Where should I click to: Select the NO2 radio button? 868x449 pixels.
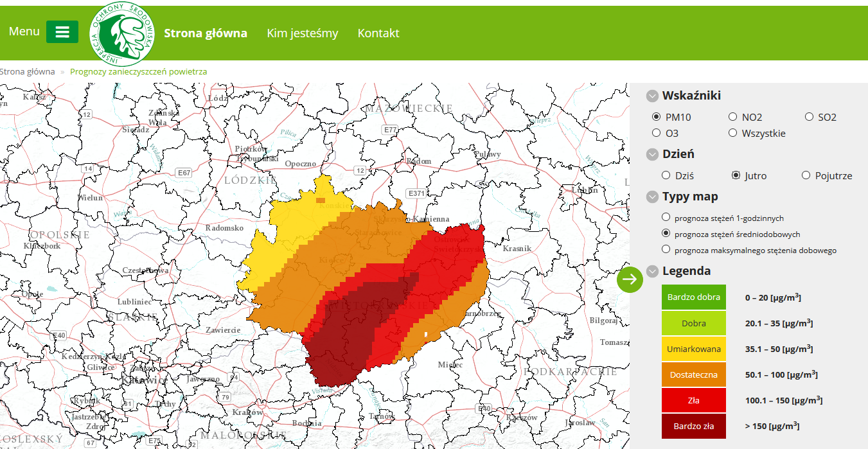coord(733,117)
